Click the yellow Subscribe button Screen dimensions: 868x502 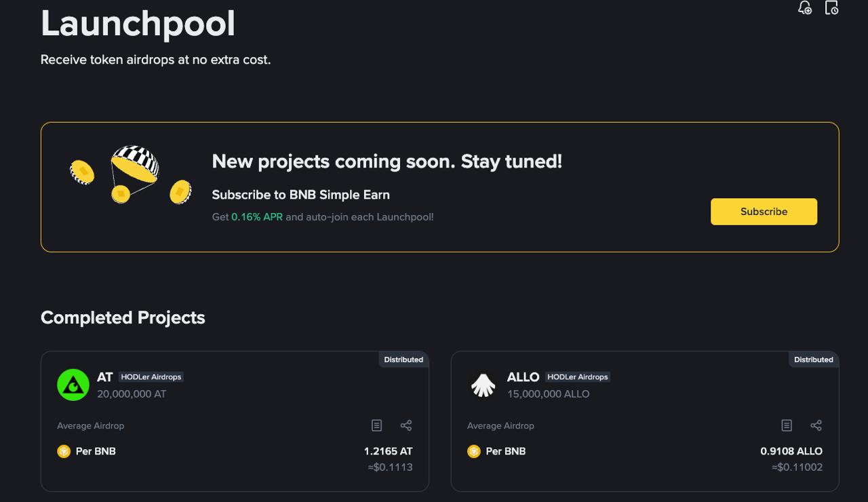click(764, 212)
